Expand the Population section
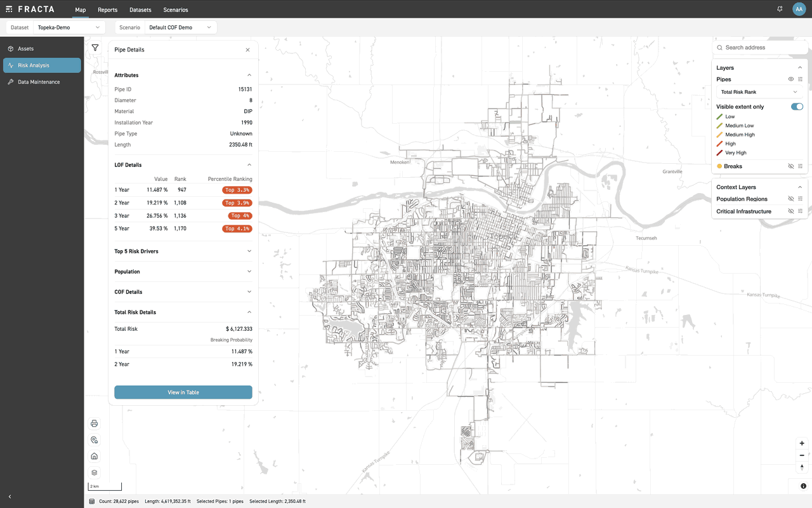This screenshot has height=508, width=812. click(183, 272)
